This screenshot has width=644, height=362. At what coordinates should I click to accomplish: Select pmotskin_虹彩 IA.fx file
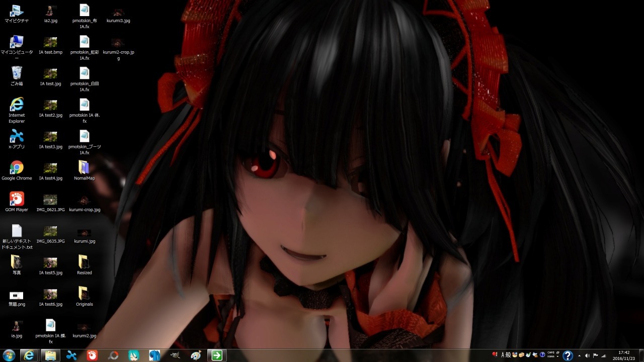click(x=85, y=48)
